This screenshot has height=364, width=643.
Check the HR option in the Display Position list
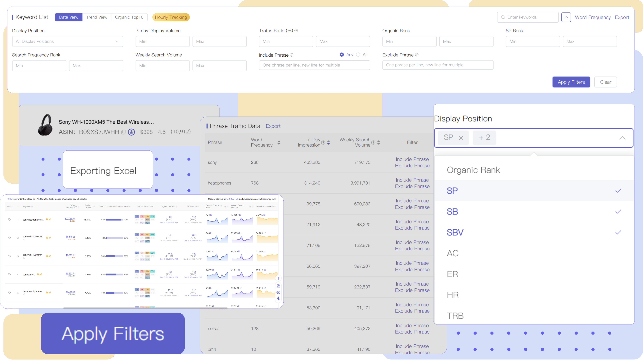(534, 295)
